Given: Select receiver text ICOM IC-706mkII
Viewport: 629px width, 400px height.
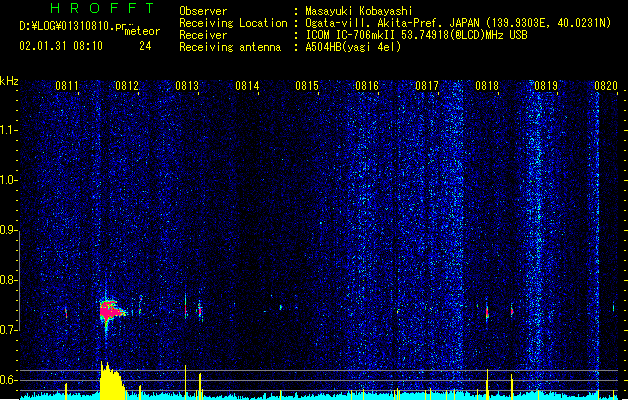Looking at the screenshot, I should (351, 35).
